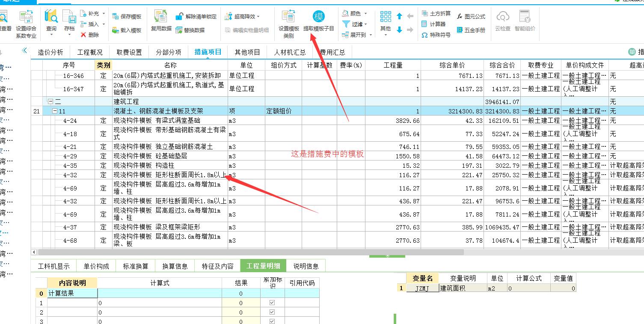Click 计算公式 cell for 建筑面积
This screenshot has height=324, width=644.
tap(529, 288)
